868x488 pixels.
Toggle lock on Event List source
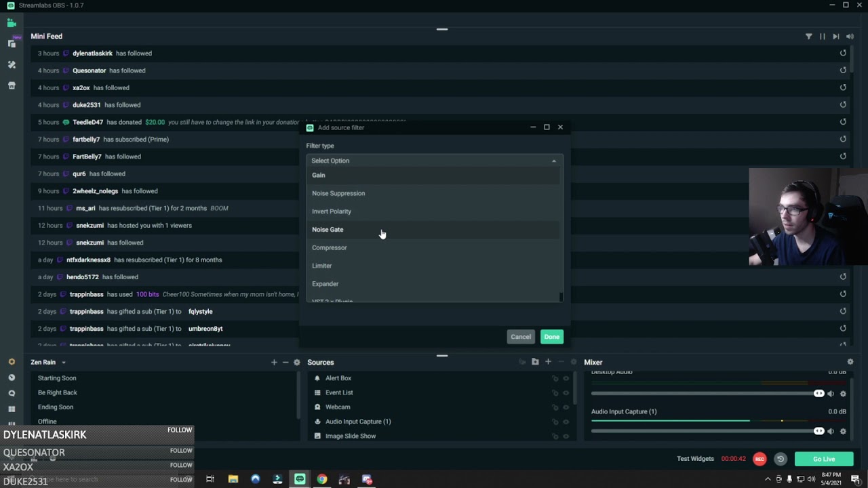[555, 392]
